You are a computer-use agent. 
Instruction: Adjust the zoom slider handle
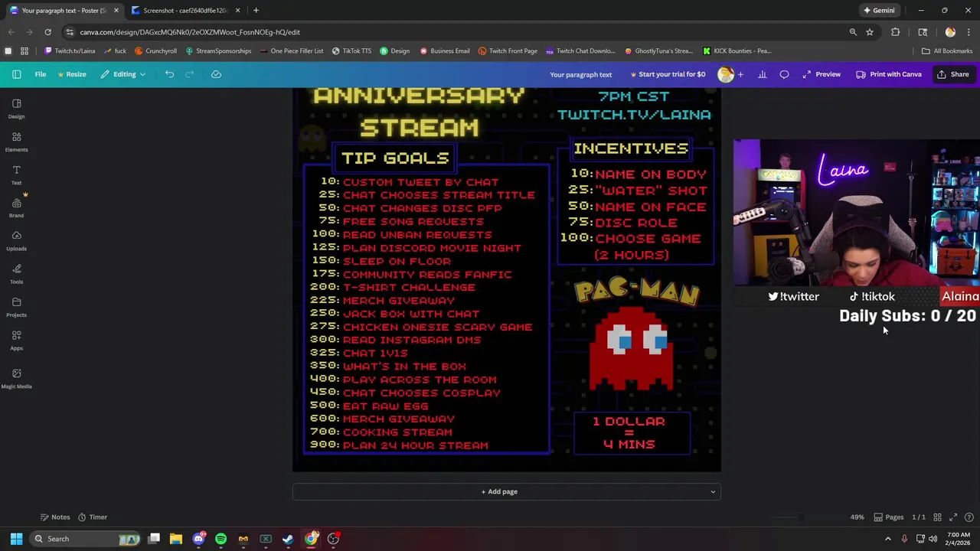click(x=799, y=517)
